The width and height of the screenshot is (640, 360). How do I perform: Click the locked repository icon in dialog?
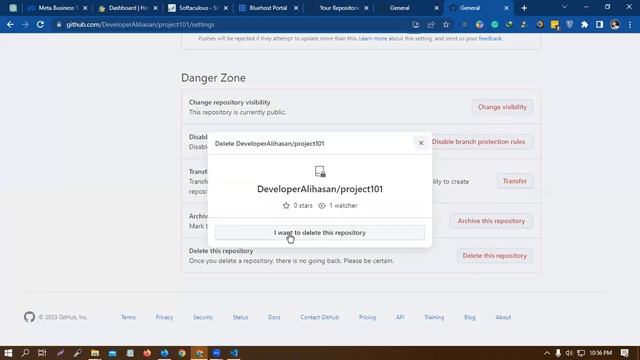pyautogui.click(x=320, y=171)
